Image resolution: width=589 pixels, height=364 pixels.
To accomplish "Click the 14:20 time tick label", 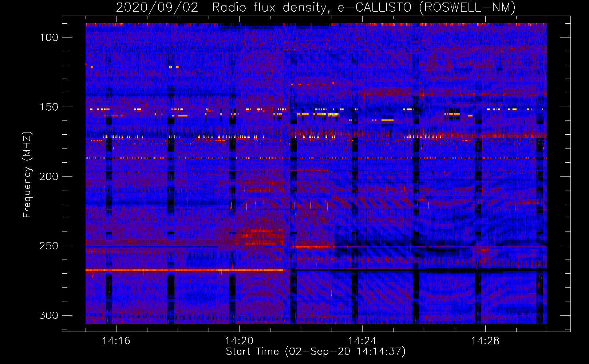I will point(239,341).
